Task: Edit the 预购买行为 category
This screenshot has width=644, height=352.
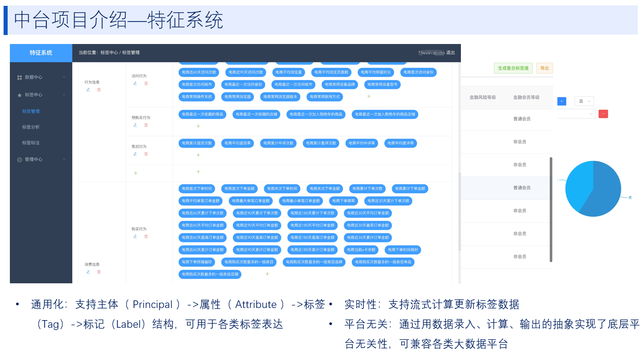Action: click(135, 125)
